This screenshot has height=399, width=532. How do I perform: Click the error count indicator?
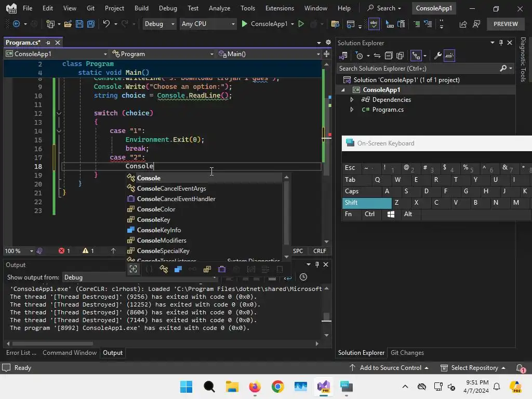64,251
